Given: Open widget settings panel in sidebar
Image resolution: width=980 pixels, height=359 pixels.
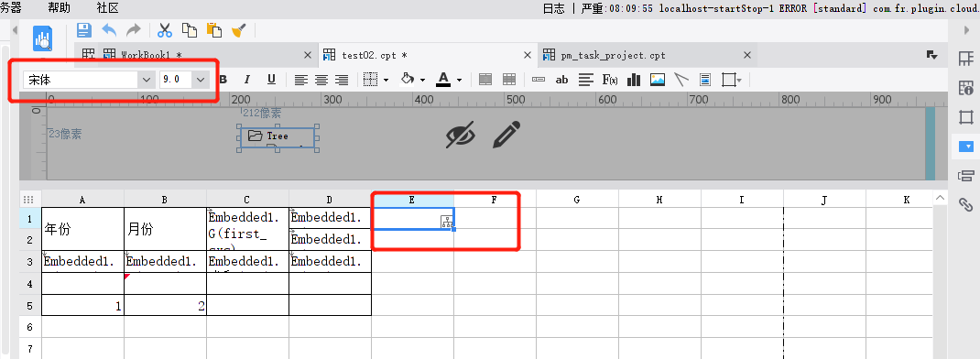Looking at the screenshot, I should pyautogui.click(x=965, y=147).
